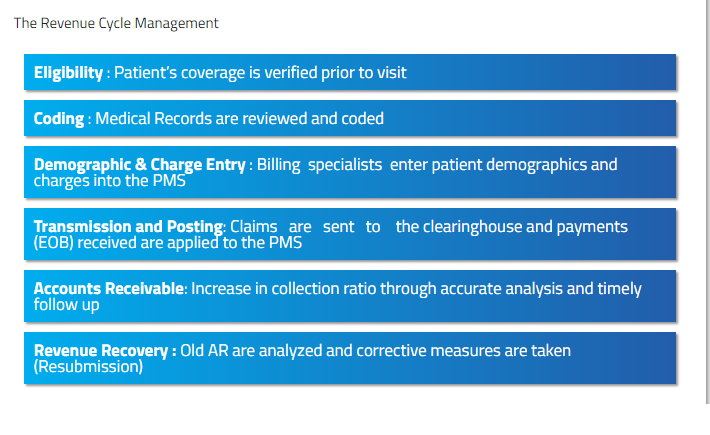Click the bold Coding label
710x435 pixels.
59,119
